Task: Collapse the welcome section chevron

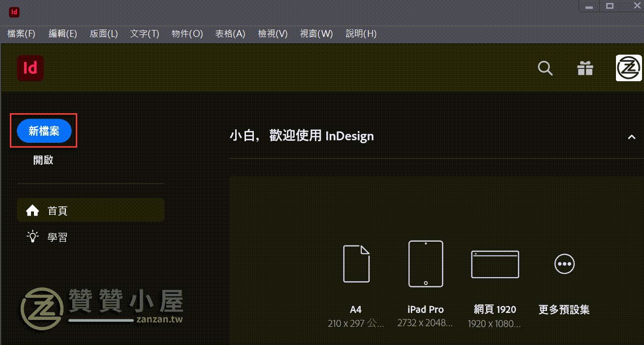Action: (632, 137)
